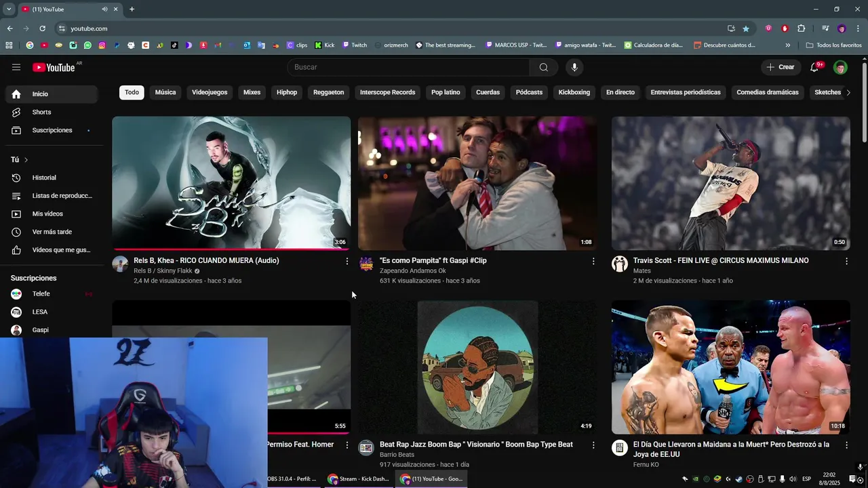
Task: Select the Reggaeton chip
Action: 329,92
